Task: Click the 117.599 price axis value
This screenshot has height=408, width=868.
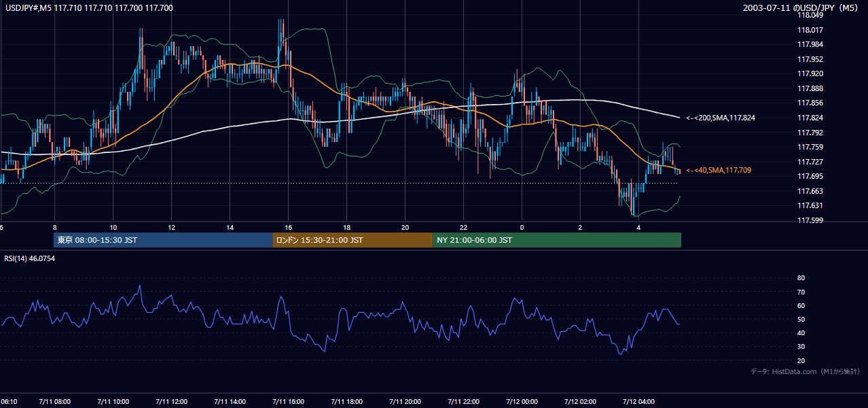Action: tap(810, 220)
